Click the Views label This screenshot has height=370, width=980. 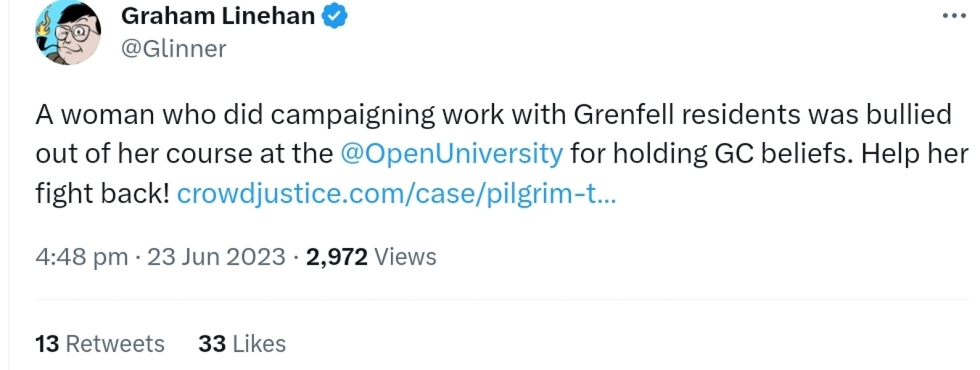coord(405,257)
